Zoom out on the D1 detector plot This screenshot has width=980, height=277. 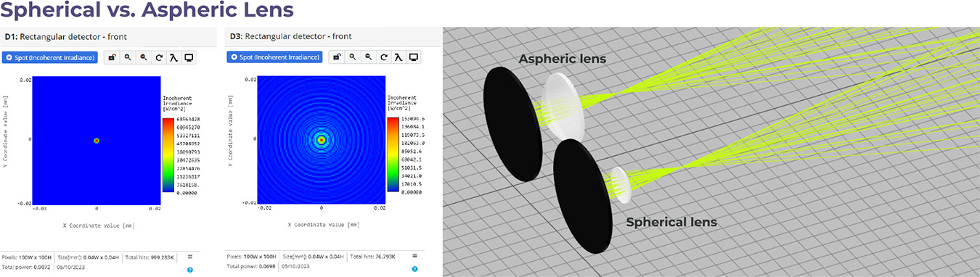tap(143, 57)
